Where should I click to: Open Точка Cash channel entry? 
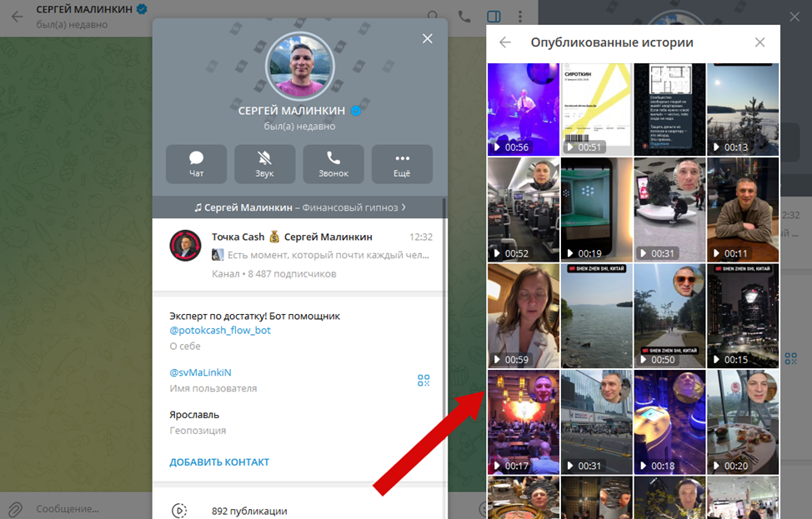300,255
